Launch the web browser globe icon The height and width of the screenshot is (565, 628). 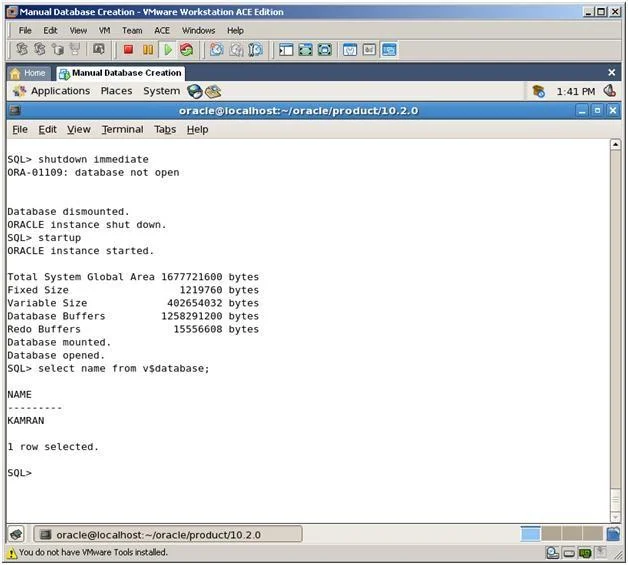pos(195,91)
